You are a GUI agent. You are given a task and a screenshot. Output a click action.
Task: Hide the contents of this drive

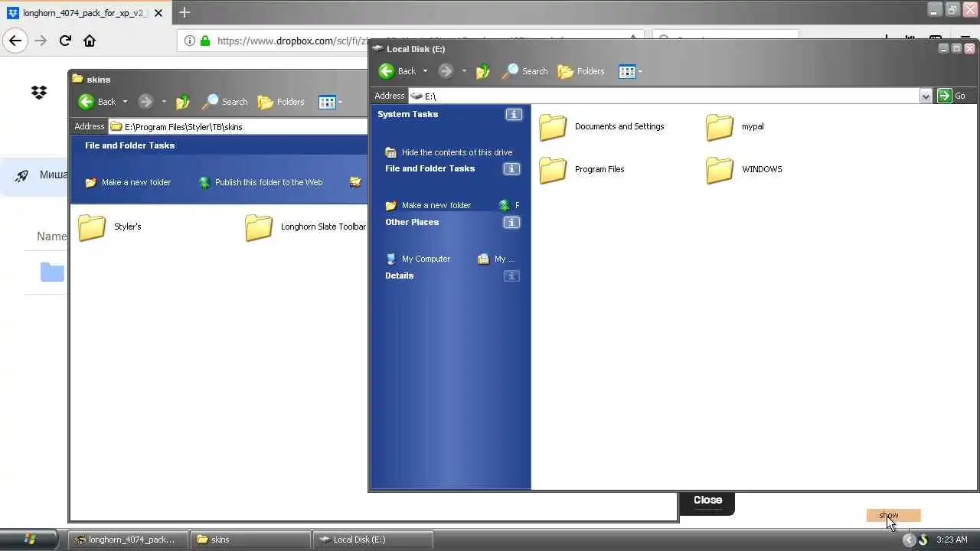tap(449, 152)
